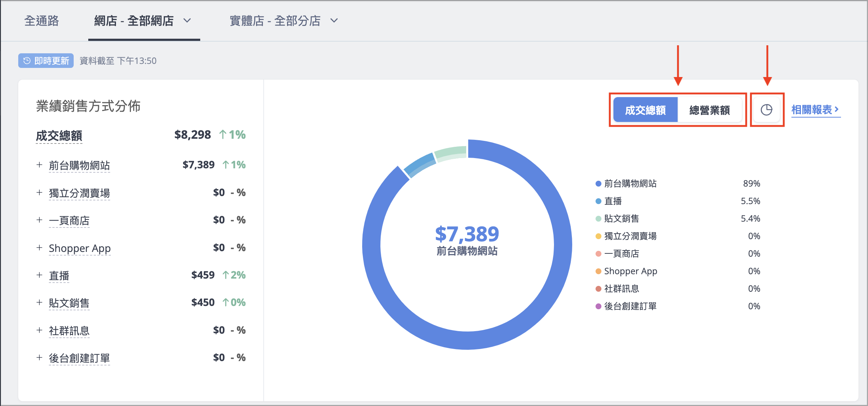
Task: Click the orange Shopper App legend dot
Action: 598,271
